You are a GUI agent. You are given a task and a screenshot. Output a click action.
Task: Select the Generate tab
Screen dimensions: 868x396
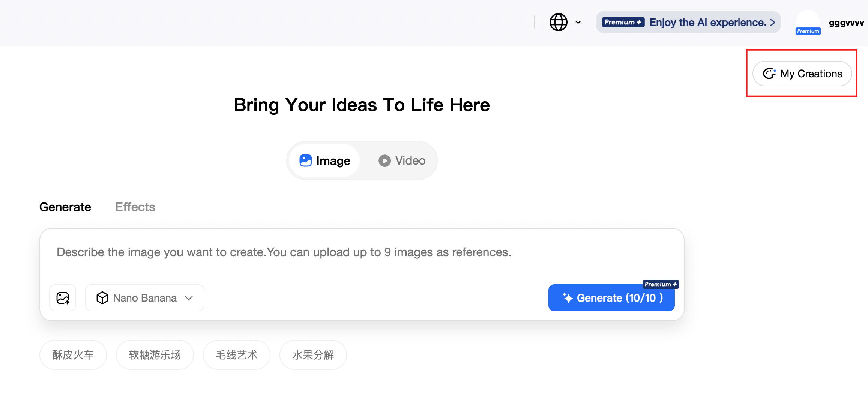pos(65,207)
